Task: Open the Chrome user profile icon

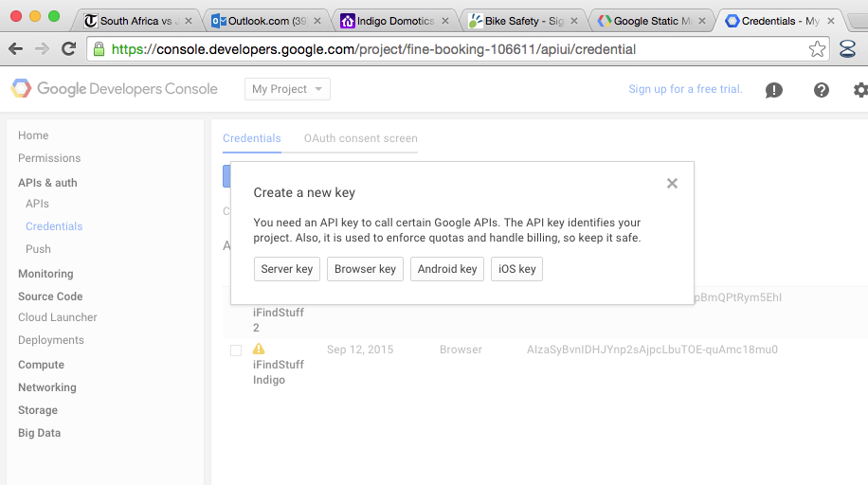Action: tap(847, 49)
